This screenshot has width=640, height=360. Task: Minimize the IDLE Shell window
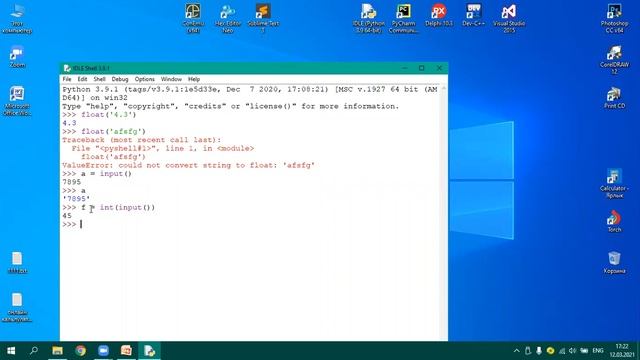coord(404,68)
